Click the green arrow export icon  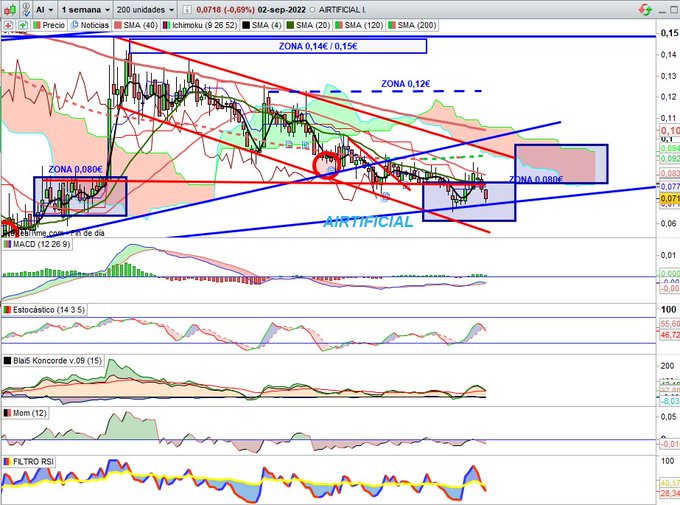click(x=23, y=25)
